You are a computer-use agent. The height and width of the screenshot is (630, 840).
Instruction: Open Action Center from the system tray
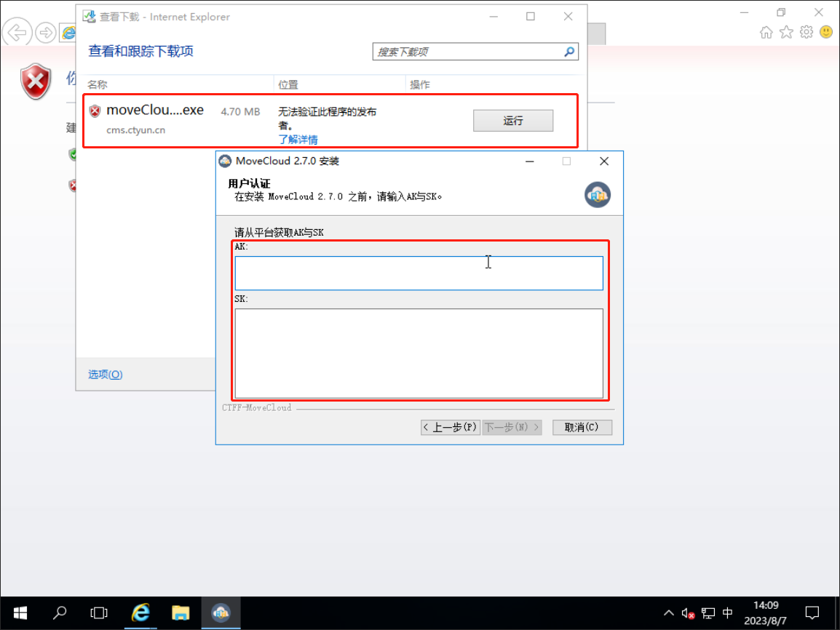click(812, 613)
